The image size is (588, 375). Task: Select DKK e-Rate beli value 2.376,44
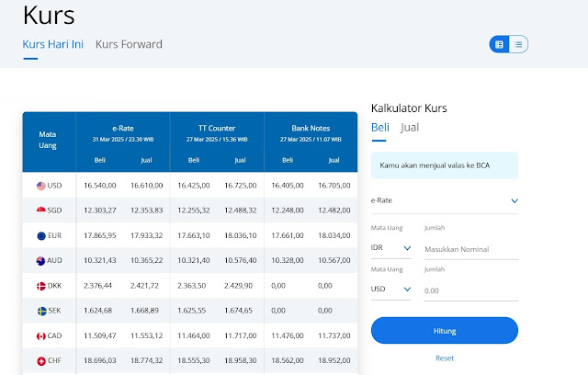pos(97,286)
